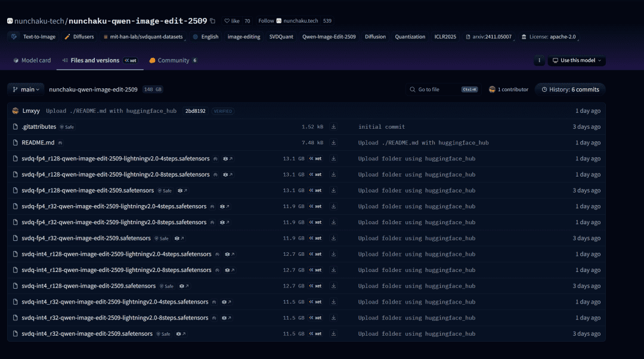This screenshot has width=644, height=359.
Task: Click the xet badge on Files tab
Action: pyautogui.click(x=131, y=60)
